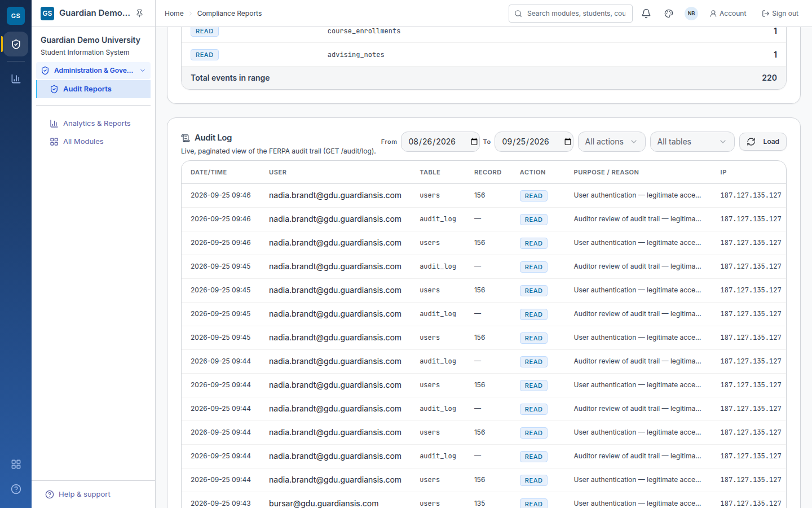Pin the sidebar with the pin icon
The width and height of the screenshot is (812, 508).
click(140, 13)
